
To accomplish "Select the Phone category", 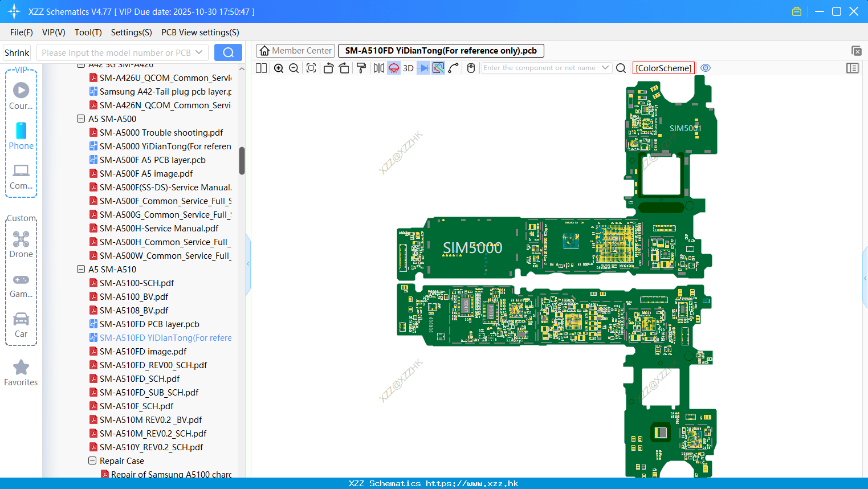I will pos(21,136).
